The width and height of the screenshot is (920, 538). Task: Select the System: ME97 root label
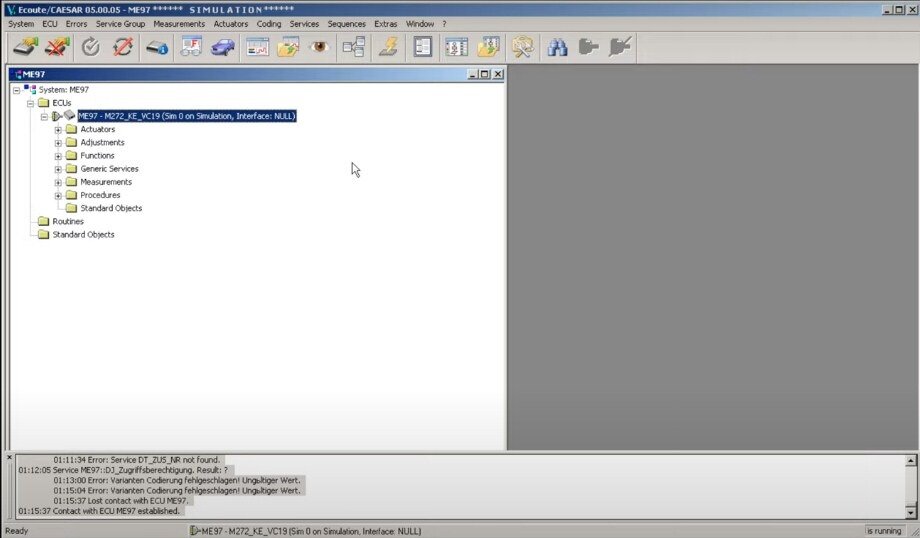coord(63,90)
